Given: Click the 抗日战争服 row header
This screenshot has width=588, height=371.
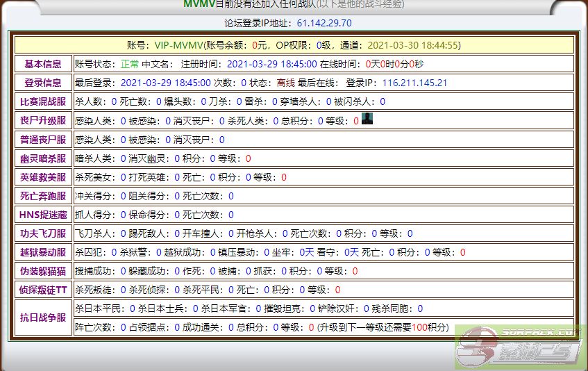Looking at the screenshot, I should (43, 318).
